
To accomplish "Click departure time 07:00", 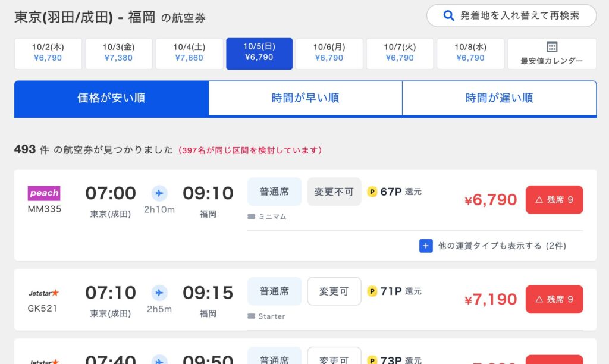I will tap(111, 193).
